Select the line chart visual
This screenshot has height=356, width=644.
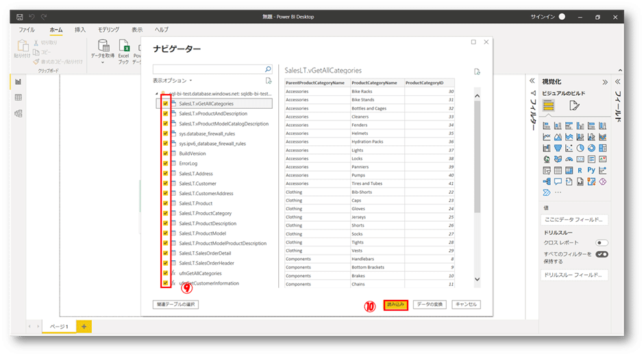pos(547,137)
